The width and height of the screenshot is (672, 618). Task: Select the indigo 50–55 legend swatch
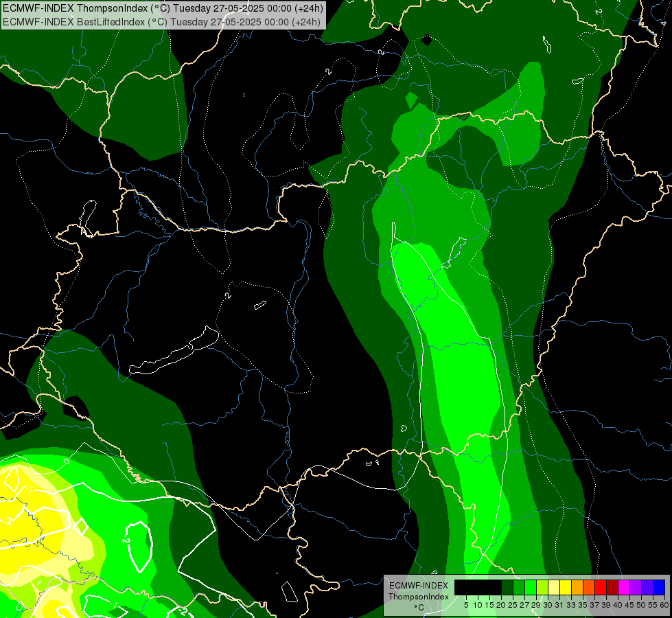647,587
